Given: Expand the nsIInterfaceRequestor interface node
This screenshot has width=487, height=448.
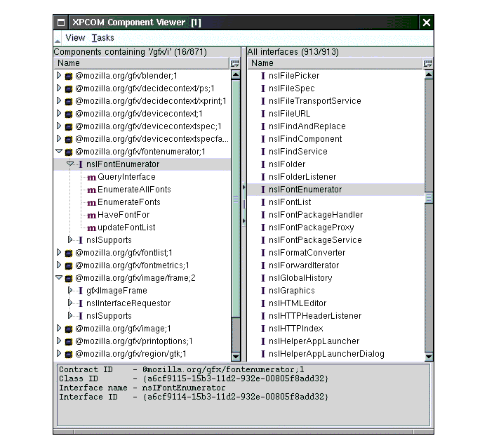Looking at the screenshot, I should (70, 303).
